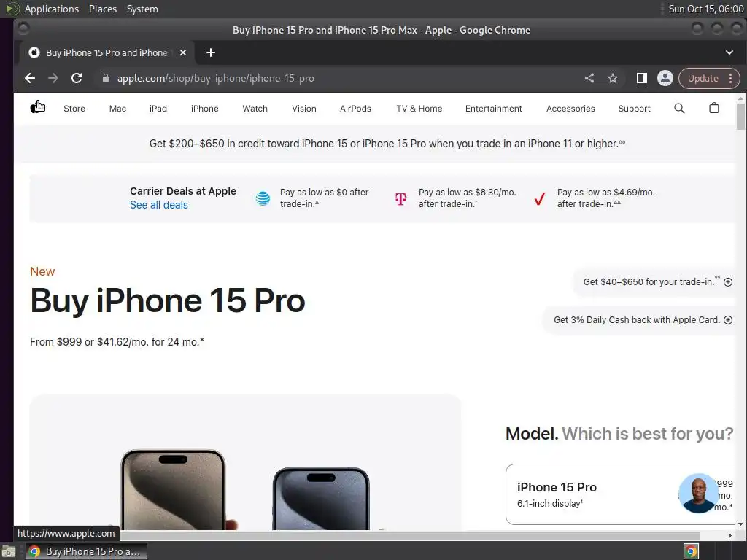The image size is (747, 560).
Task: Click the T-Mobile $8.30/mo. deal text
Action: pos(467,198)
